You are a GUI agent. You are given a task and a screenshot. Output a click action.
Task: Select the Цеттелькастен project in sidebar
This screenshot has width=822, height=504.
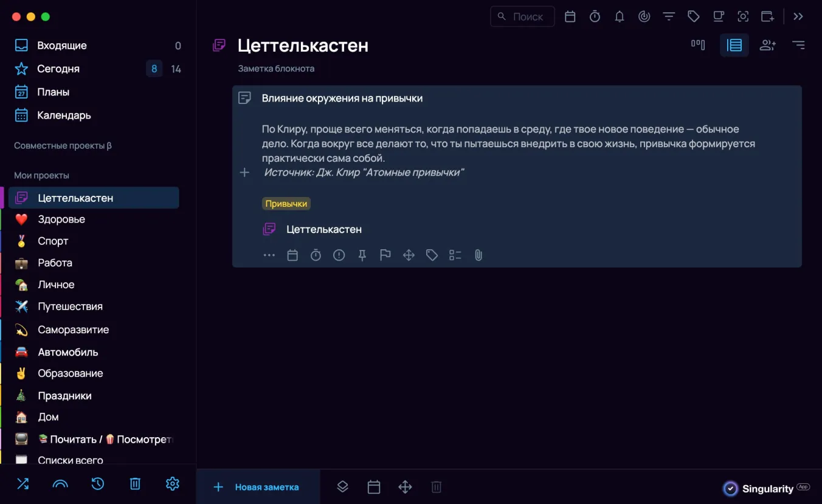click(94, 198)
